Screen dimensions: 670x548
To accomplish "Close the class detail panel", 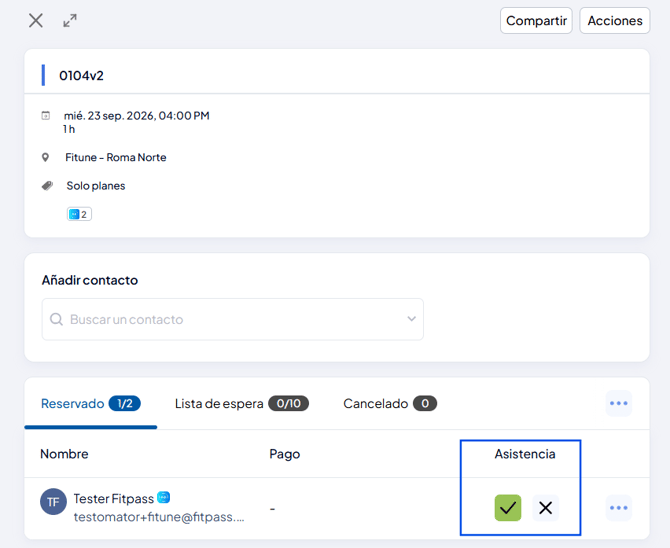I will tap(36, 20).
